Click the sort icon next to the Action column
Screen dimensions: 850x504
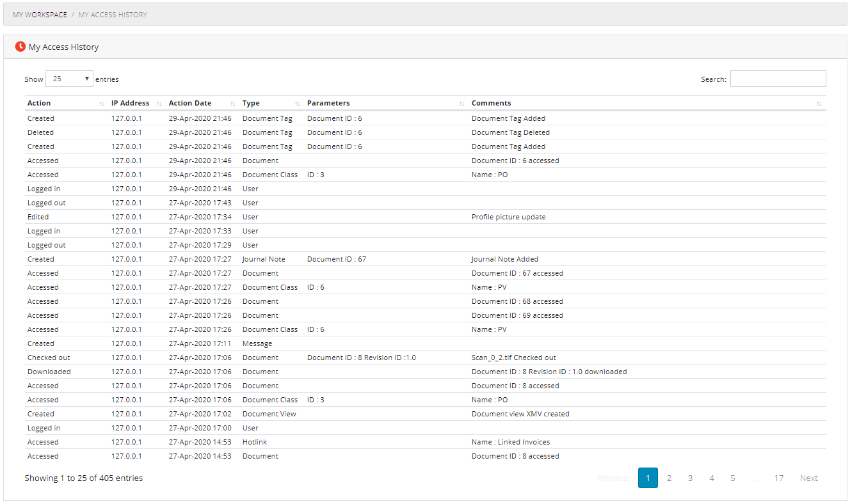(101, 103)
